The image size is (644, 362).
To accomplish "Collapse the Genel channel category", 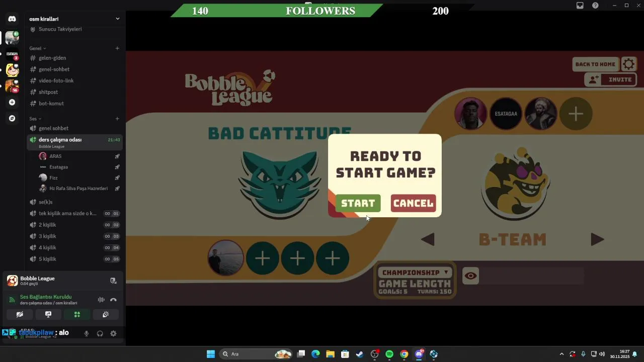I will (x=38, y=48).
